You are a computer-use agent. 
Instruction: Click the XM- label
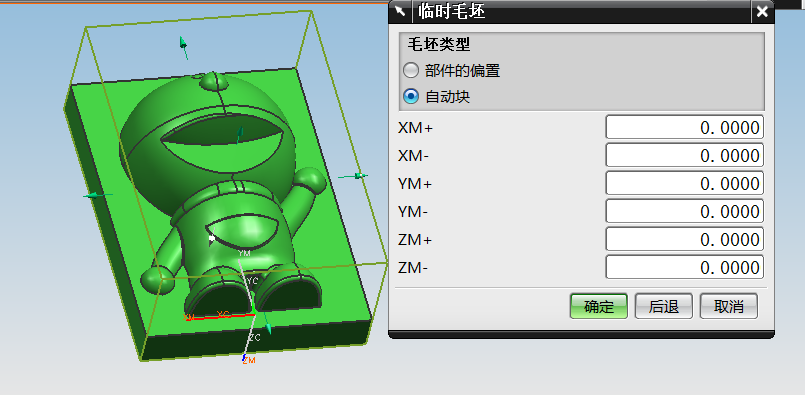pyautogui.click(x=413, y=155)
